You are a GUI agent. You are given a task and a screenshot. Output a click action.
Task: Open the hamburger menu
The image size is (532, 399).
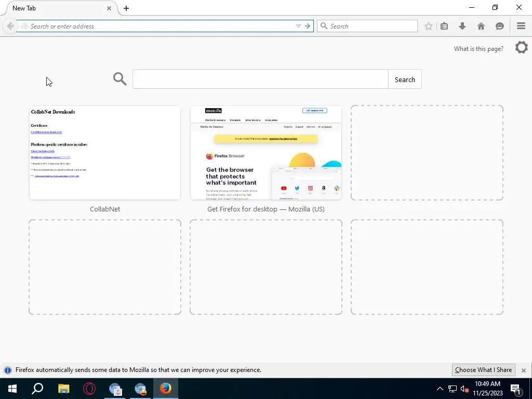point(521,26)
